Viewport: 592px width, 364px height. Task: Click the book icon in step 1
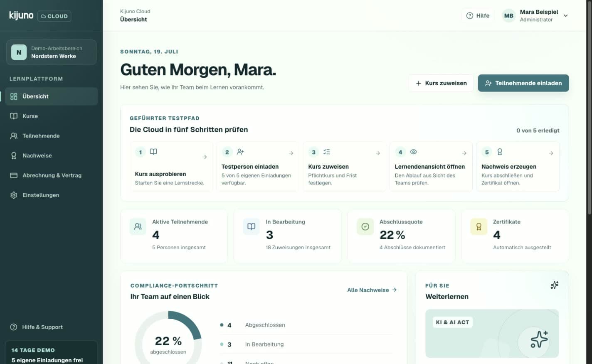pos(153,152)
